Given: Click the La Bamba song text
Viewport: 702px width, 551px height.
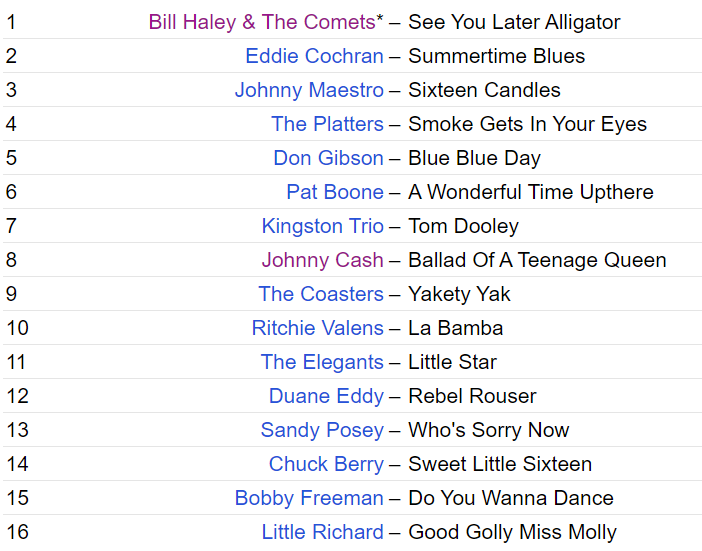Looking at the screenshot, I should 455,328.
